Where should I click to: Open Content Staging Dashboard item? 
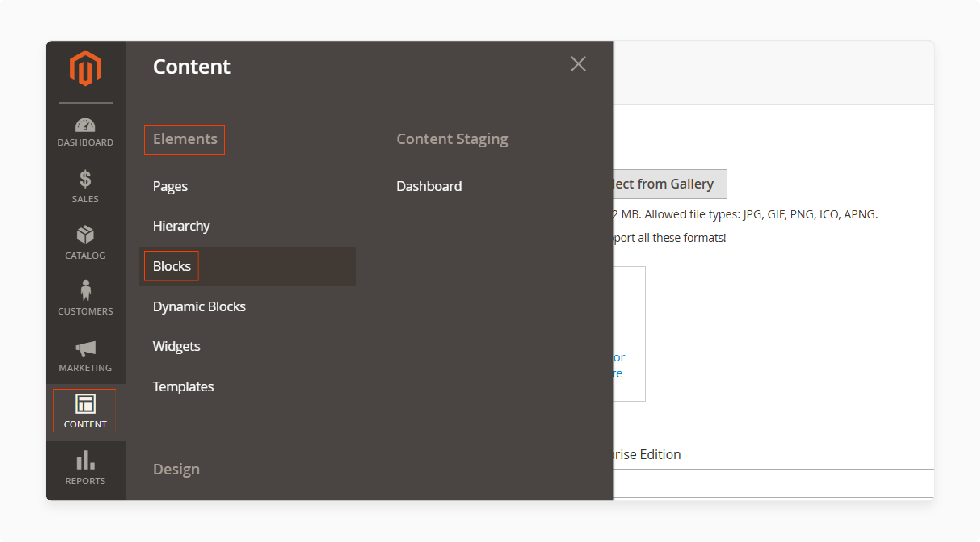429,186
